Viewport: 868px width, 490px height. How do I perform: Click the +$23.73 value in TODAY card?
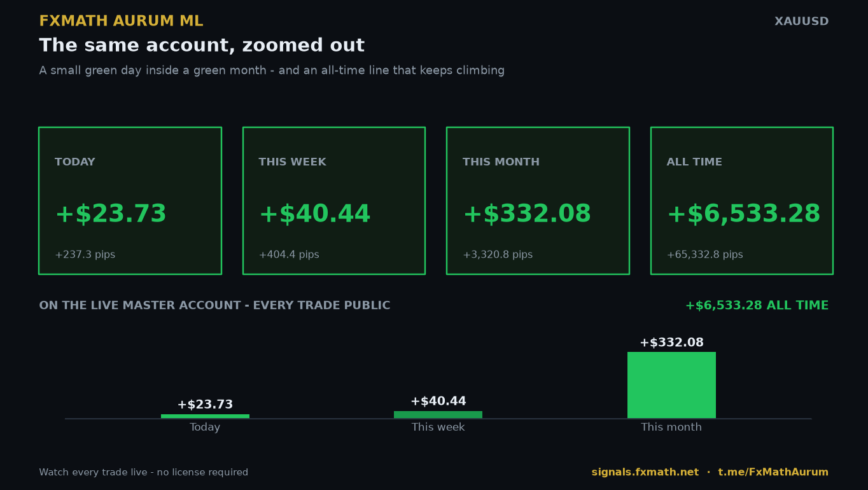click(x=111, y=214)
